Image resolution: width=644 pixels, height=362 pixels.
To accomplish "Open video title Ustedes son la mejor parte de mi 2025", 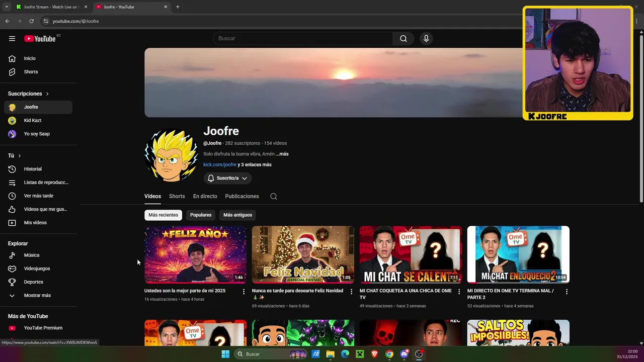I will (x=185, y=291).
